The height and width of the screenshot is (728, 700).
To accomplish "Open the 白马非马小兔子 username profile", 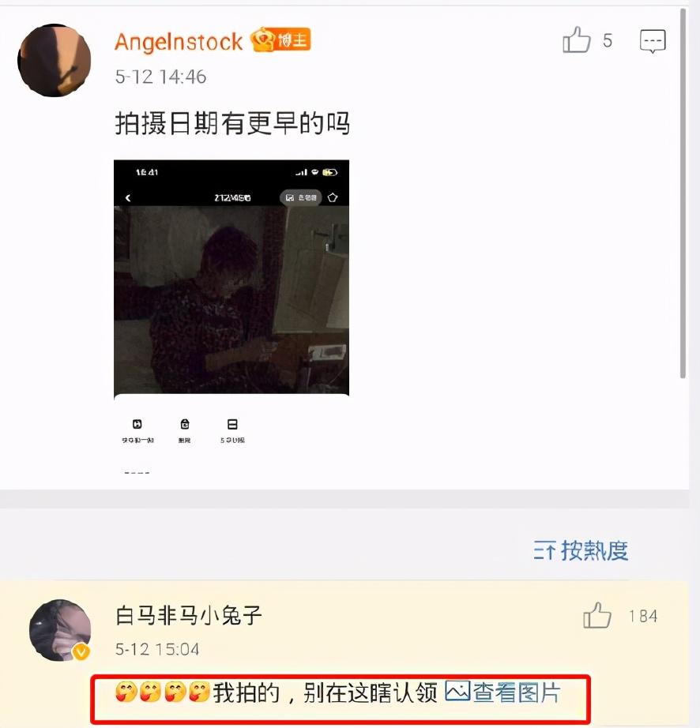I will [188, 616].
